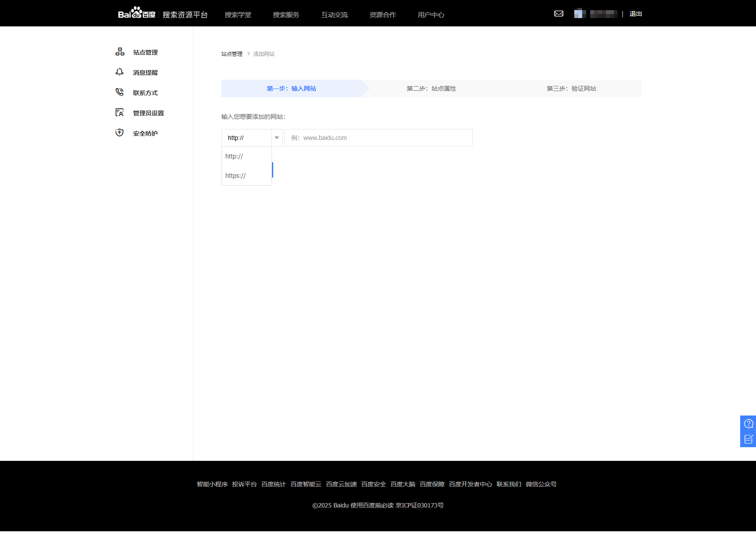Click the mail envelope icon in header
Viewport: 756px width, 559px height.
(558, 14)
